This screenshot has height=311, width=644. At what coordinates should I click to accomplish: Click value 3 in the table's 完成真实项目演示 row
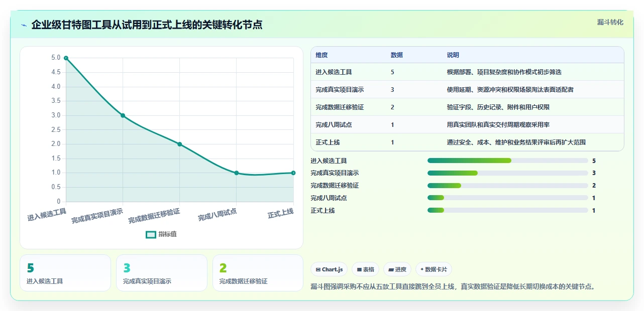[392, 90]
